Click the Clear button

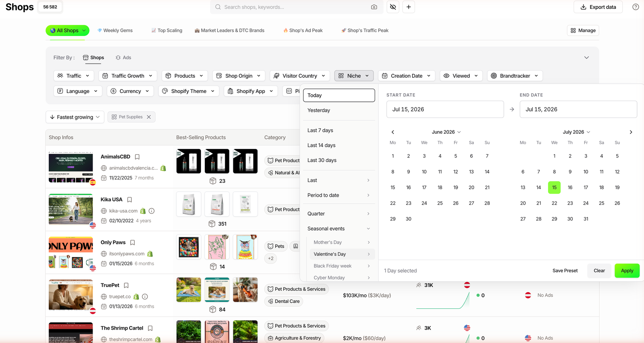[599, 271]
